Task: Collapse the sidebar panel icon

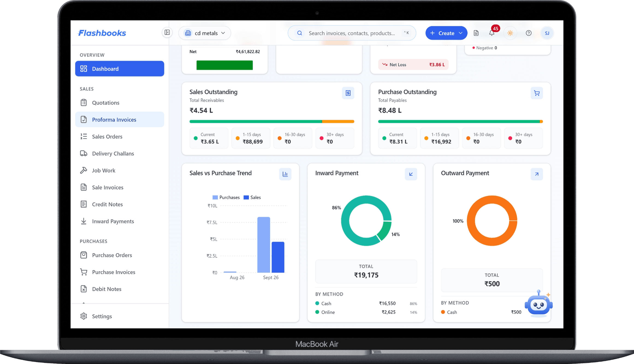Action: [x=167, y=33]
